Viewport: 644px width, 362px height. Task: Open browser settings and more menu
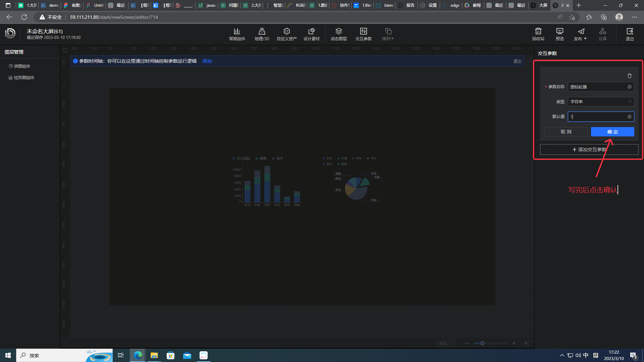pos(634,17)
